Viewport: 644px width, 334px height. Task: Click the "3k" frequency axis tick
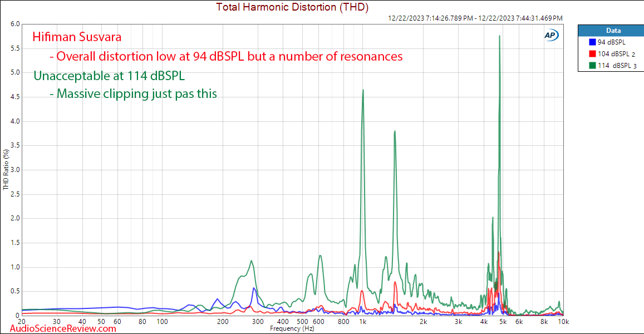coord(458,322)
